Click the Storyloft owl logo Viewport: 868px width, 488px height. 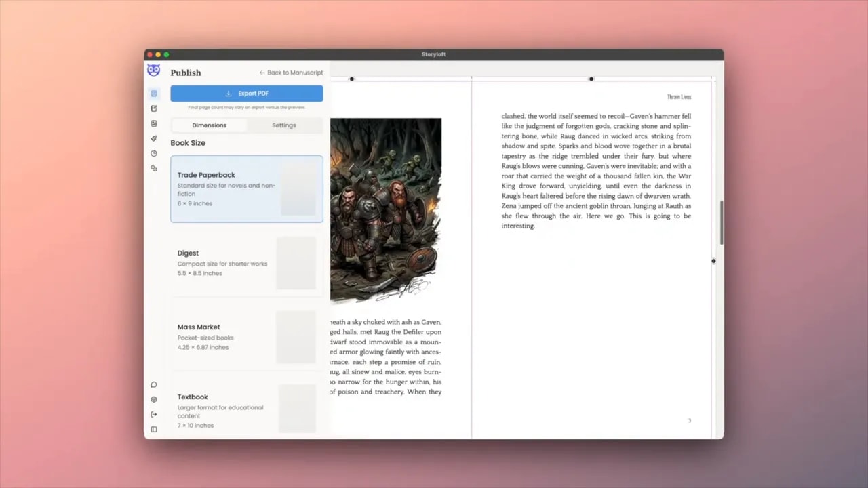pyautogui.click(x=153, y=70)
